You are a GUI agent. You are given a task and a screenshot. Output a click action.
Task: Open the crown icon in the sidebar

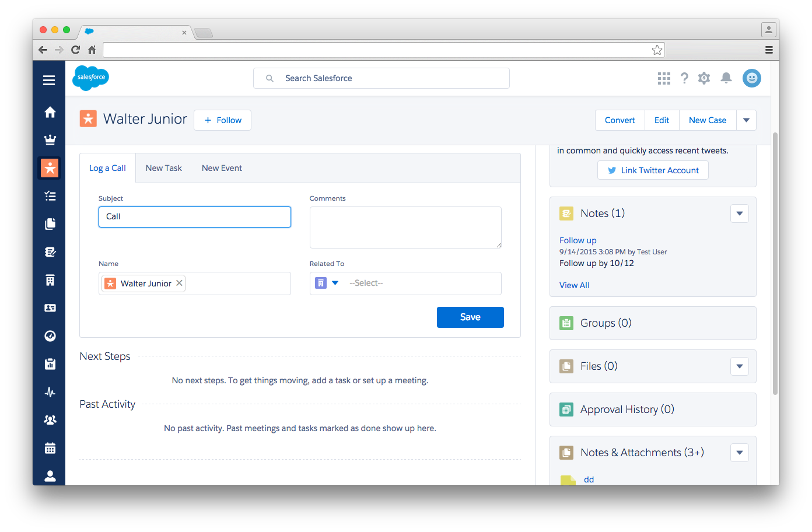[x=50, y=139]
